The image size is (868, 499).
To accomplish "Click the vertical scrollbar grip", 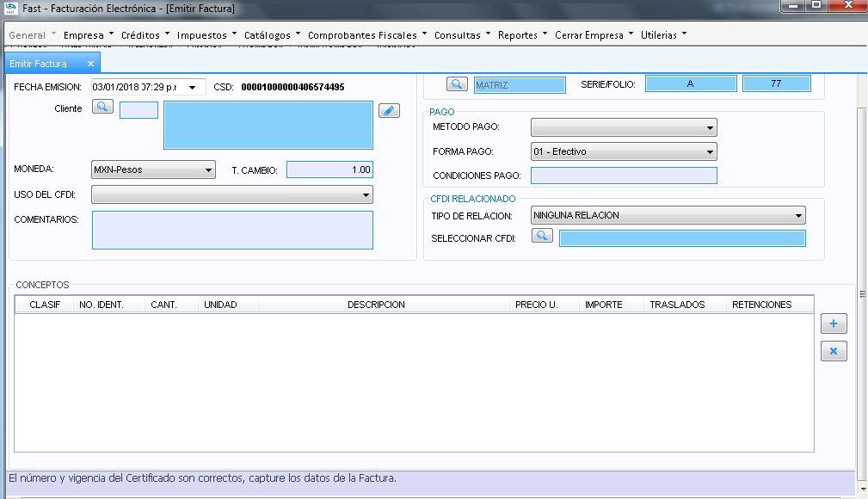I will (x=863, y=294).
